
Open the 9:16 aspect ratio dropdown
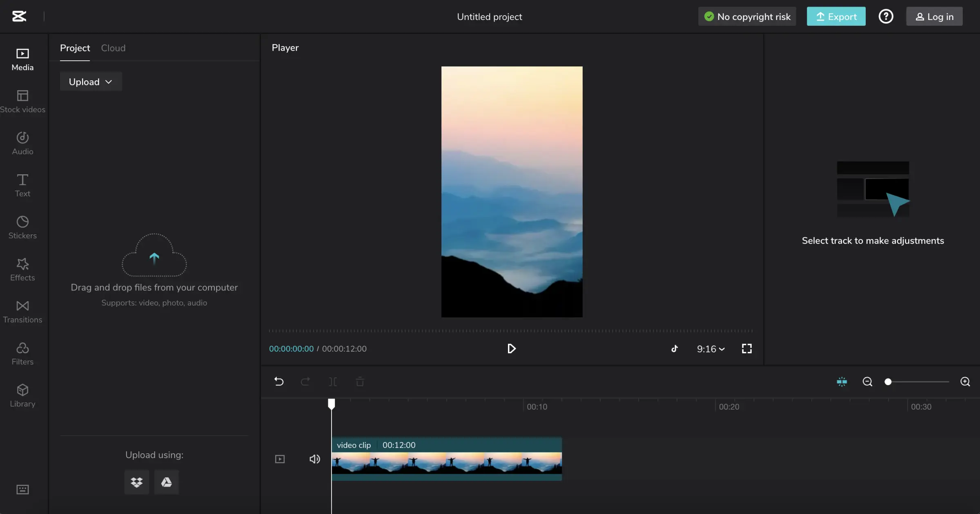click(710, 349)
